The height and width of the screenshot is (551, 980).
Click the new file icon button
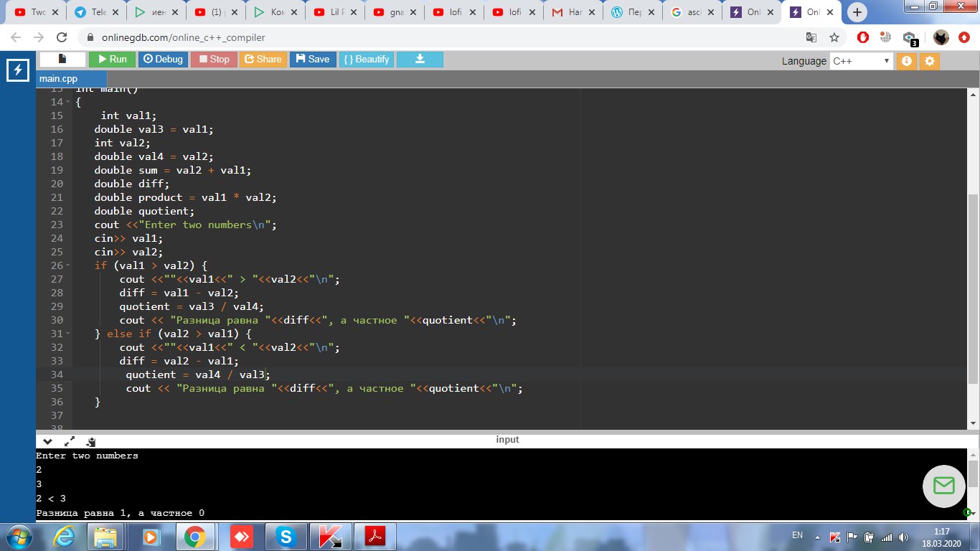click(x=62, y=60)
